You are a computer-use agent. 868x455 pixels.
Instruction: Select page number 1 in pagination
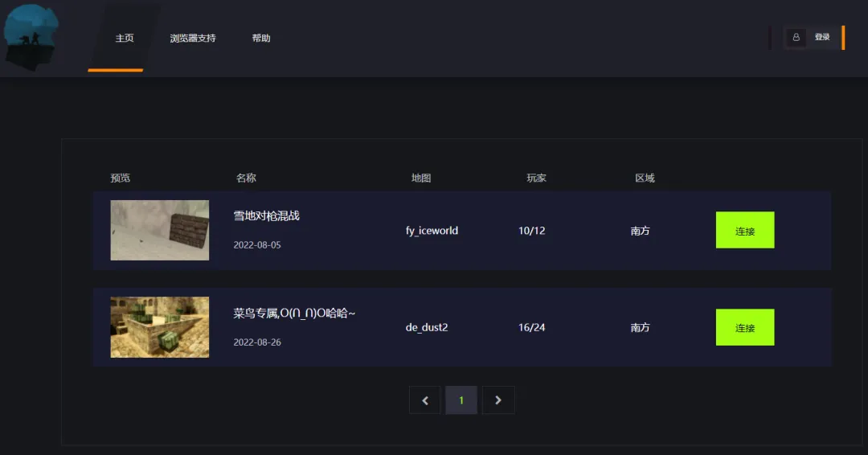461,400
